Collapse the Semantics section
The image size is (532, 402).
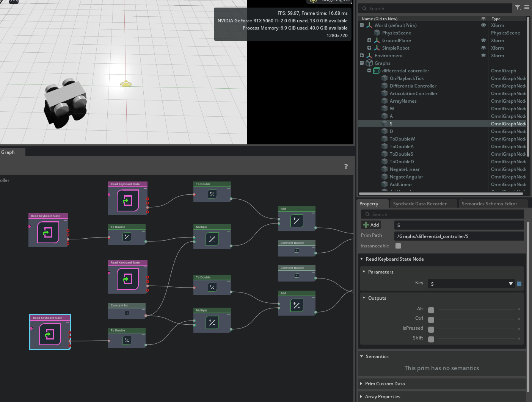(x=362, y=357)
